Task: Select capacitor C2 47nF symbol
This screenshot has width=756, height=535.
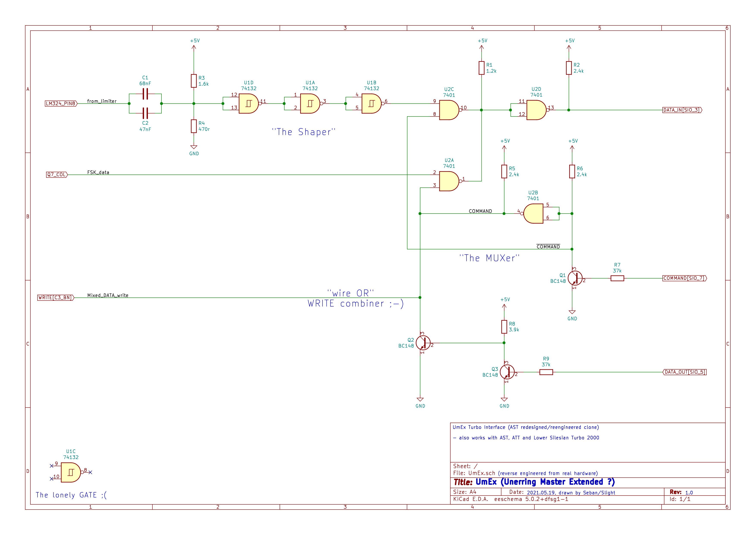Action: coord(145,113)
